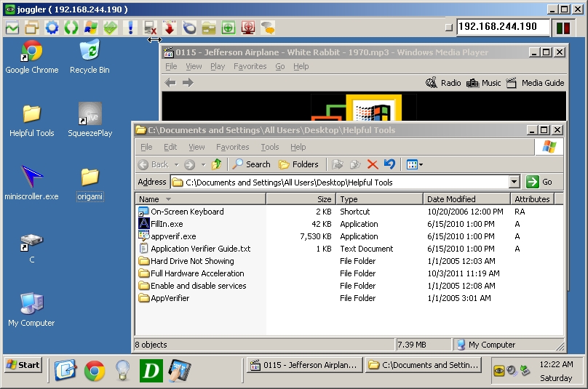Image resolution: width=588 pixels, height=389 pixels.
Task: Click Media Guide in Media Player
Action: click(x=535, y=83)
